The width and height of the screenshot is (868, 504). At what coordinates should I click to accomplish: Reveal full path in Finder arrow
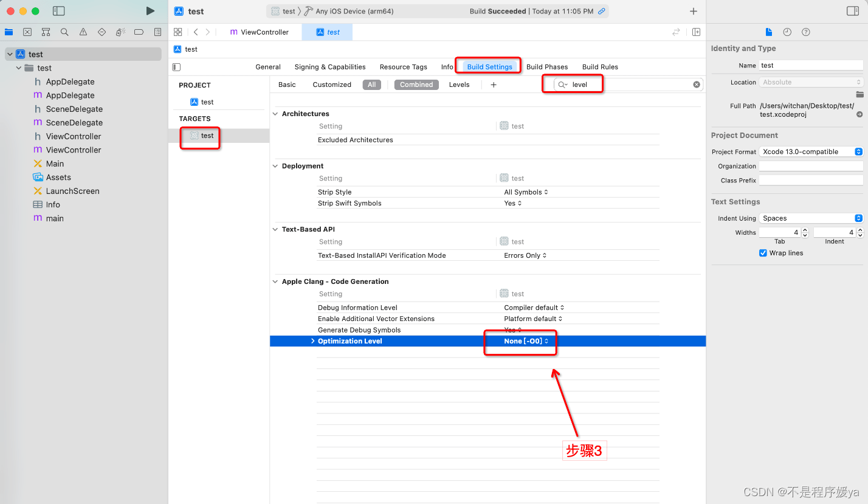[859, 114]
